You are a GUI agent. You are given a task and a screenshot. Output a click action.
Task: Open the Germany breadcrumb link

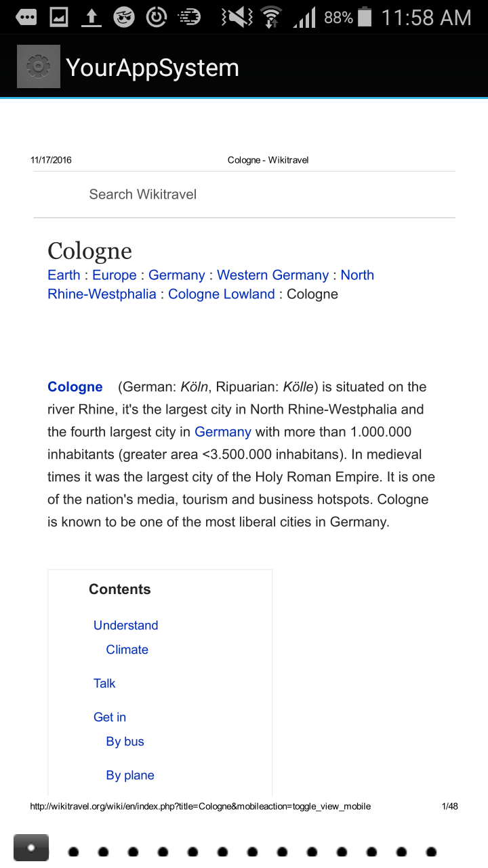coord(177,275)
